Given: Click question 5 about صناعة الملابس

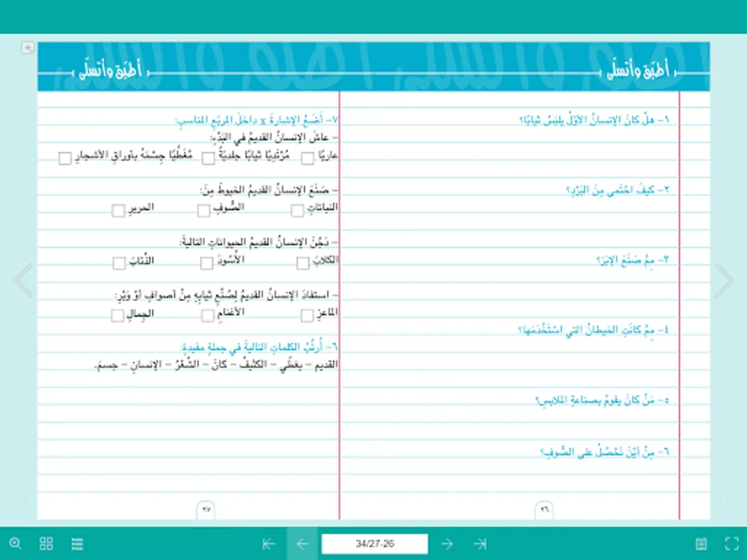Looking at the screenshot, I should pyautogui.click(x=602, y=400).
